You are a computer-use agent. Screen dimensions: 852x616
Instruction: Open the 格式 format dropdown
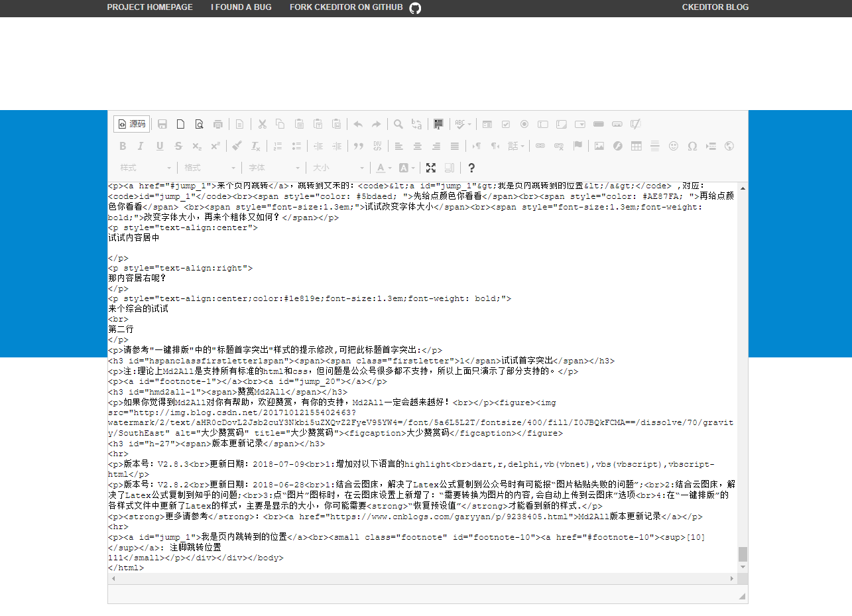tap(209, 168)
